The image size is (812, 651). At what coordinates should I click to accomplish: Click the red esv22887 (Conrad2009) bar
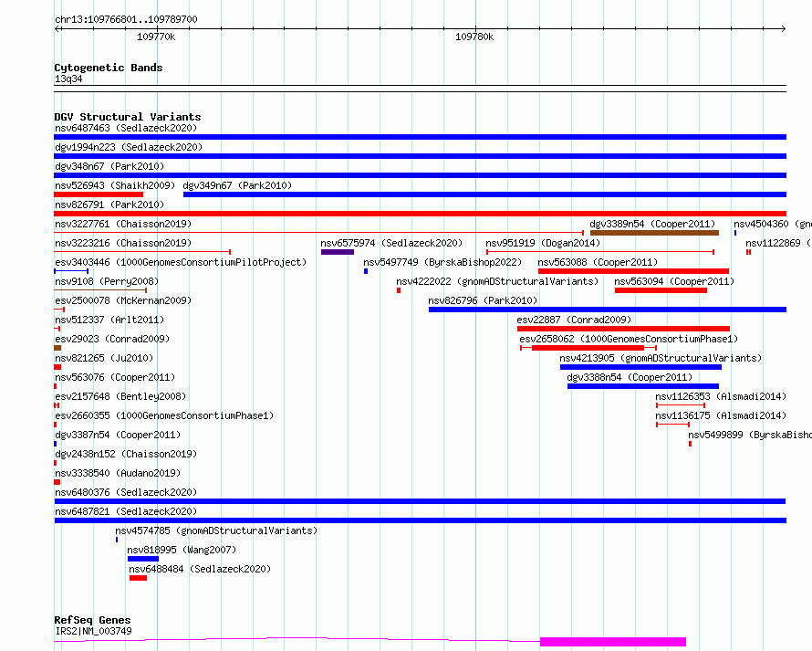623,329
